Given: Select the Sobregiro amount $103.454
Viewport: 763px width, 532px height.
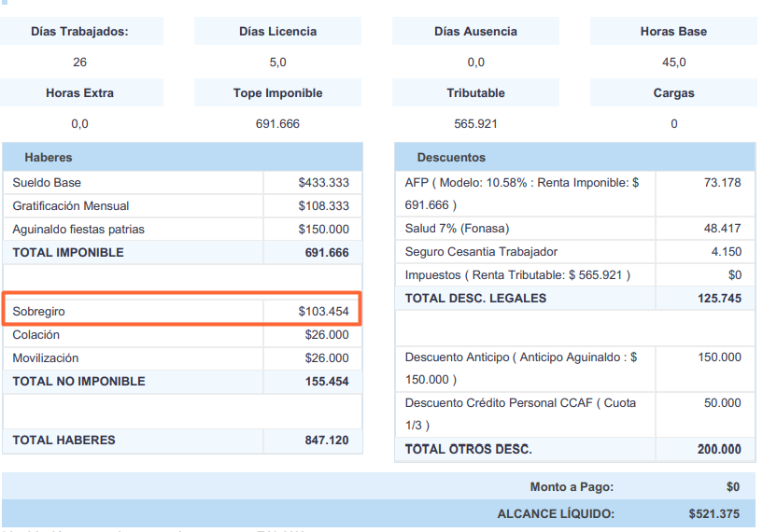Looking at the screenshot, I should (323, 311).
